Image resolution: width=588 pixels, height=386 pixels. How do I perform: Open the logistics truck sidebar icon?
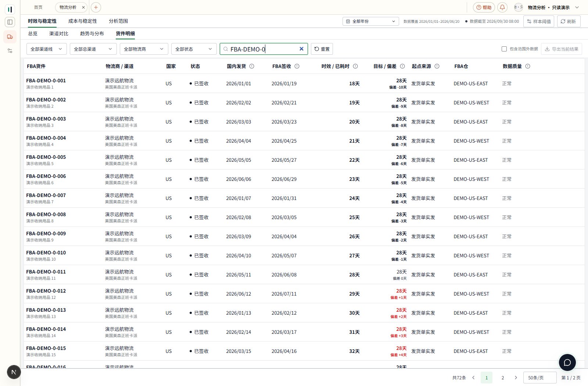pos(10,37)
